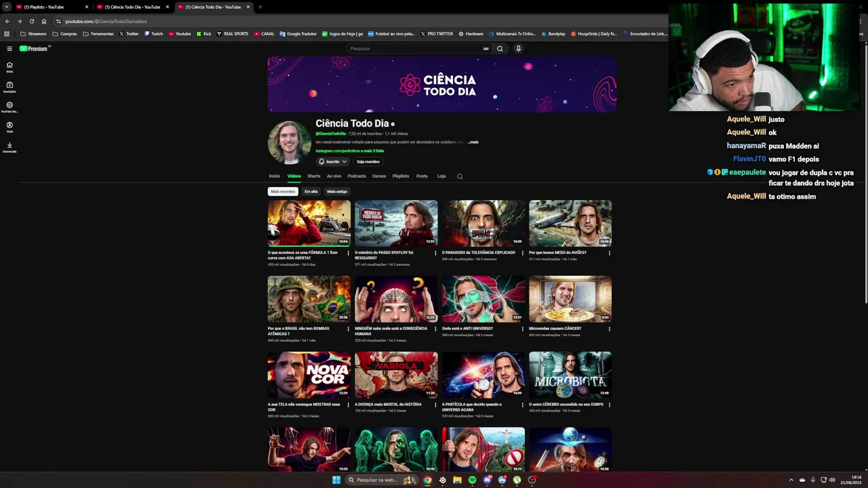
Task: Open options menu for PASSO DYATLOV video
Action: click(x=435, y=253)
